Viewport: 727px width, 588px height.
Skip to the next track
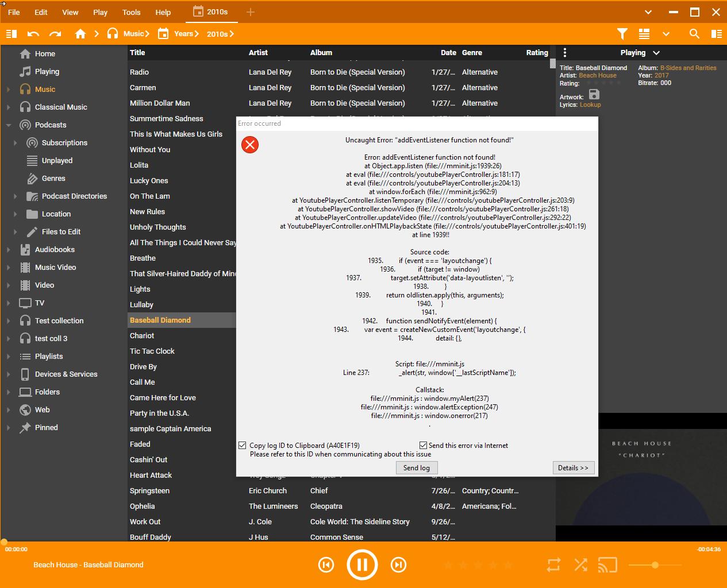click(x=398, y=565)
